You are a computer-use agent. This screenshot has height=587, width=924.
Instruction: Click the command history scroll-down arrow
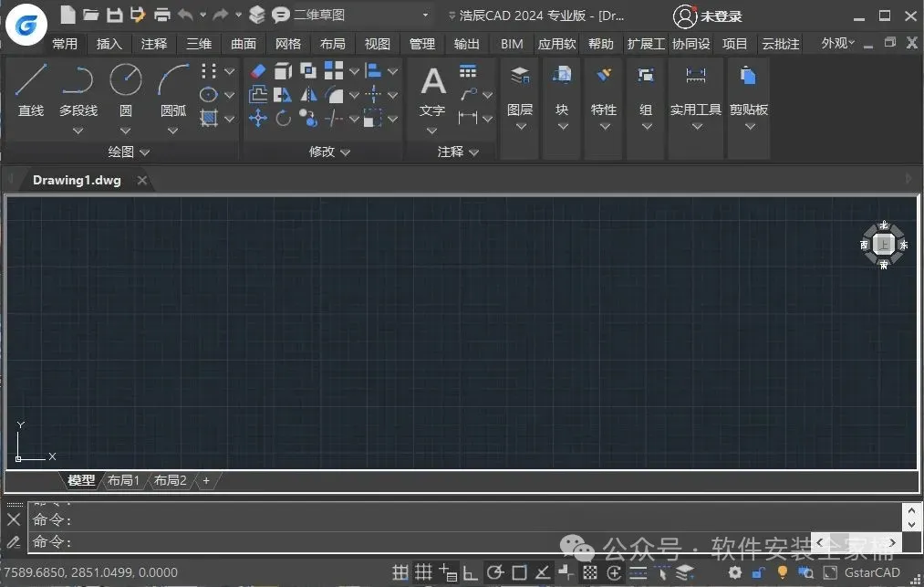tap(911, 524)
